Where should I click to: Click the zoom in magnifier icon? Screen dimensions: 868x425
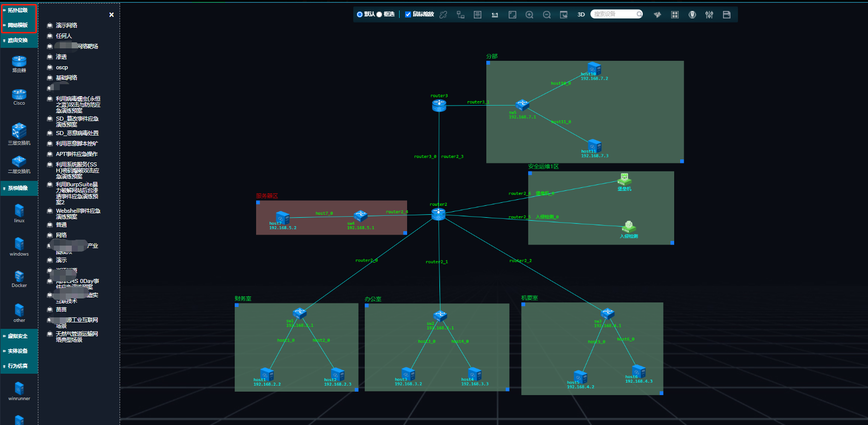pos(529,15)
